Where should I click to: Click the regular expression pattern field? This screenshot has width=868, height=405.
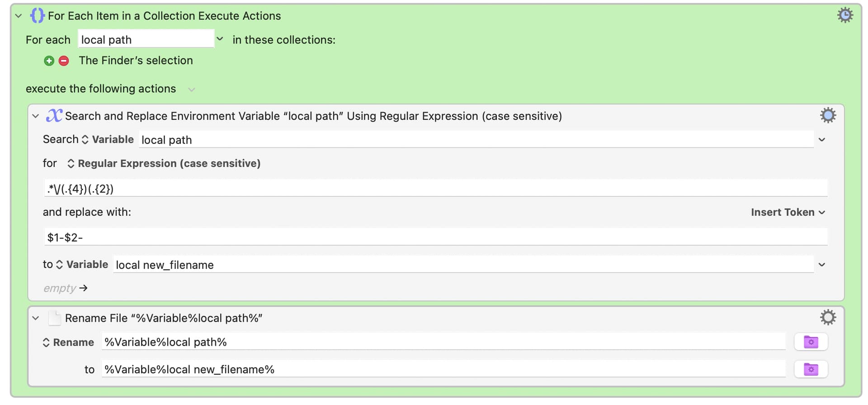[x=436, y=188]
